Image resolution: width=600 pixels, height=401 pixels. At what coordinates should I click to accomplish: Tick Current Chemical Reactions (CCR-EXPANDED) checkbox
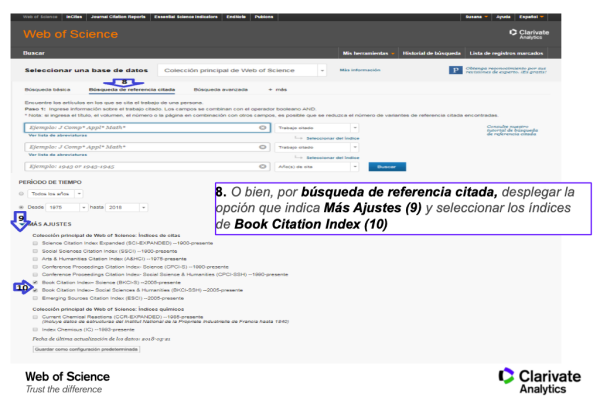35,317
